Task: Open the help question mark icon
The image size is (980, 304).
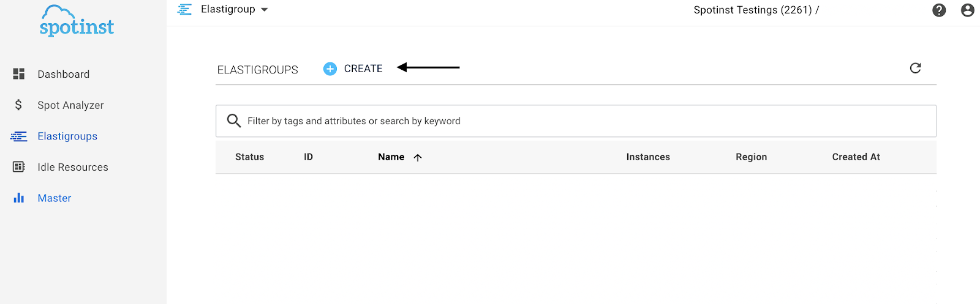Action: pyautogui.click(x=939, y=10)
